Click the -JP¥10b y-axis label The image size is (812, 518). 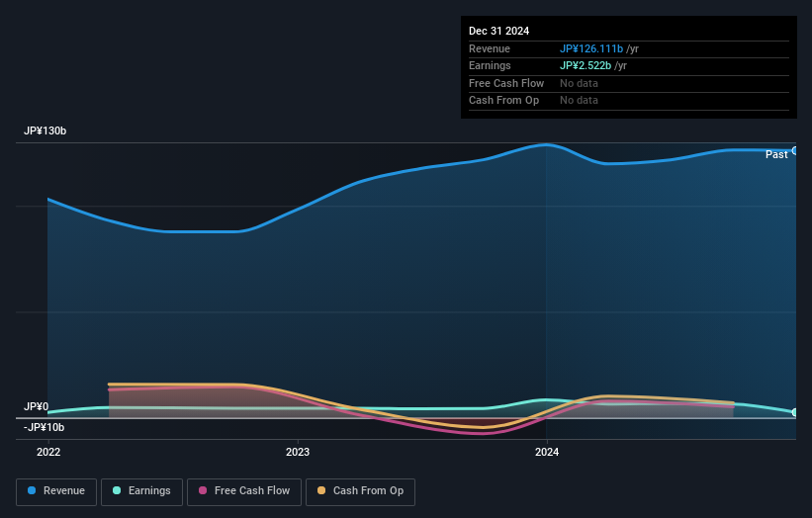click(x=45, y=427)
